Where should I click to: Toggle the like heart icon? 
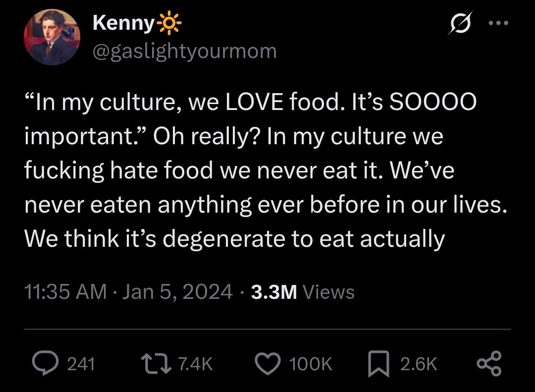point(268,364)
